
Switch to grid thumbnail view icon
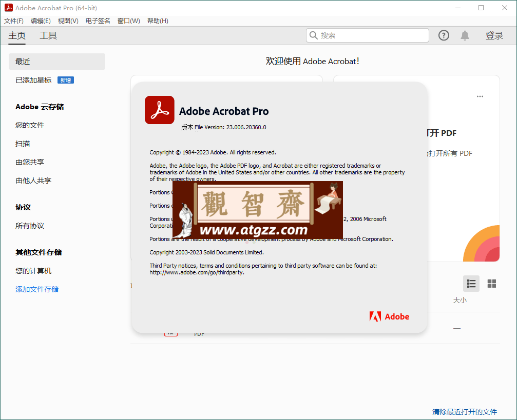pyautogui.click(x=492, y=284)
